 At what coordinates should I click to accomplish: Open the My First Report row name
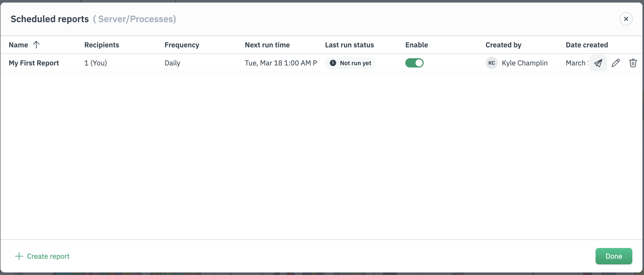pos(34,63)
